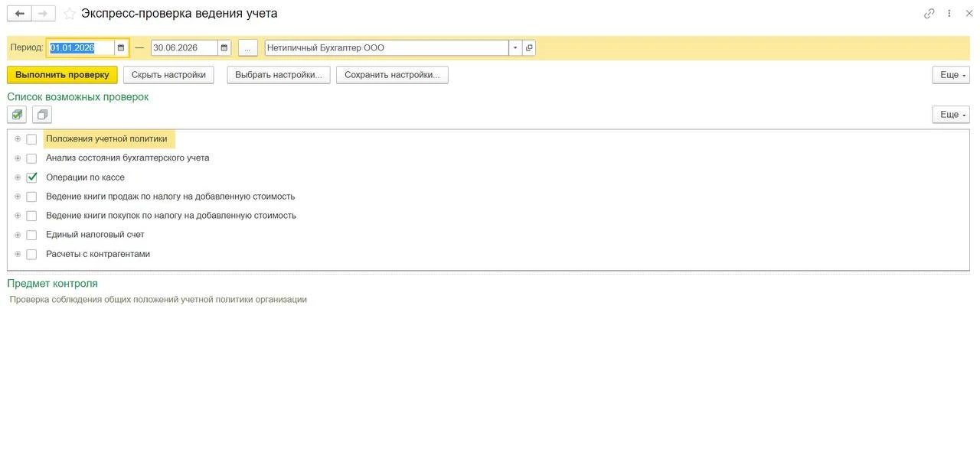Click the Выполнить проверку button
This screenshot has height=452, width=980.
(x=62, y=75)
